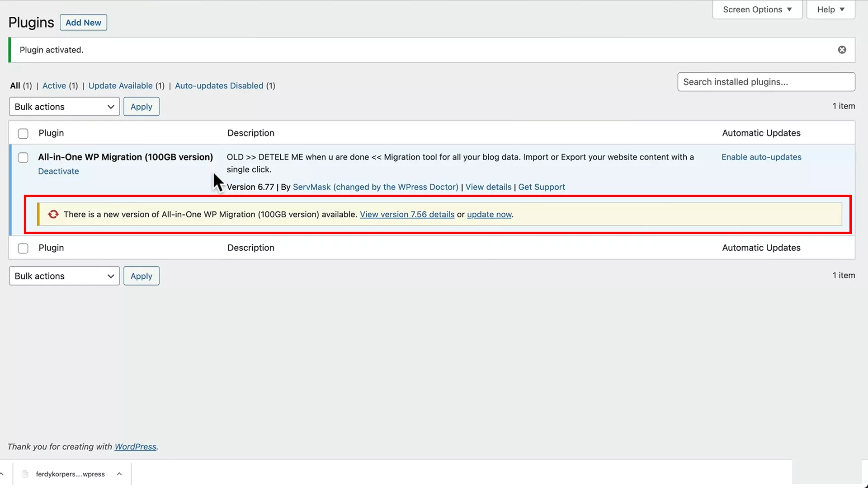The width and height of the screenshot is (868, 488).
Task: Click the 'update now' link
Action: [x=489, y=214]
